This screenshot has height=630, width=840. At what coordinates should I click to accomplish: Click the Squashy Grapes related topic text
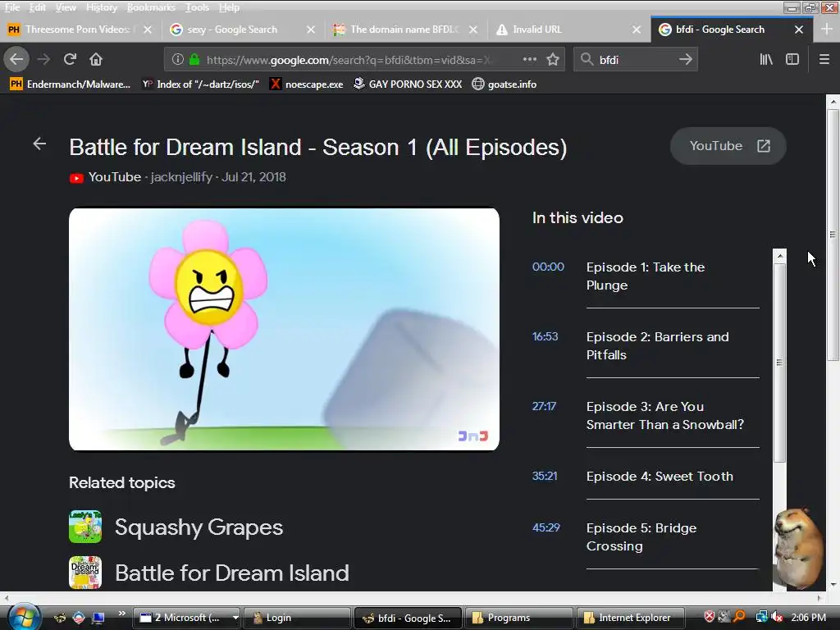point(199,527)
